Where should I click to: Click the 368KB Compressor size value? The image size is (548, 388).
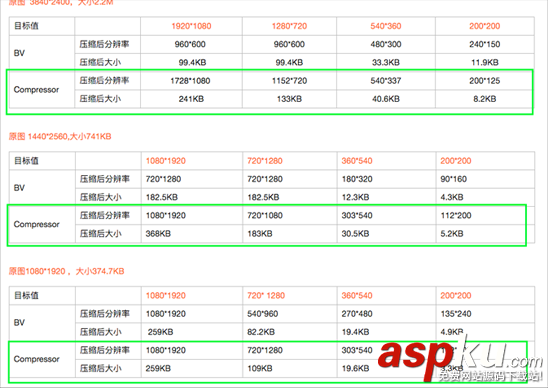[x=158, y=234]
